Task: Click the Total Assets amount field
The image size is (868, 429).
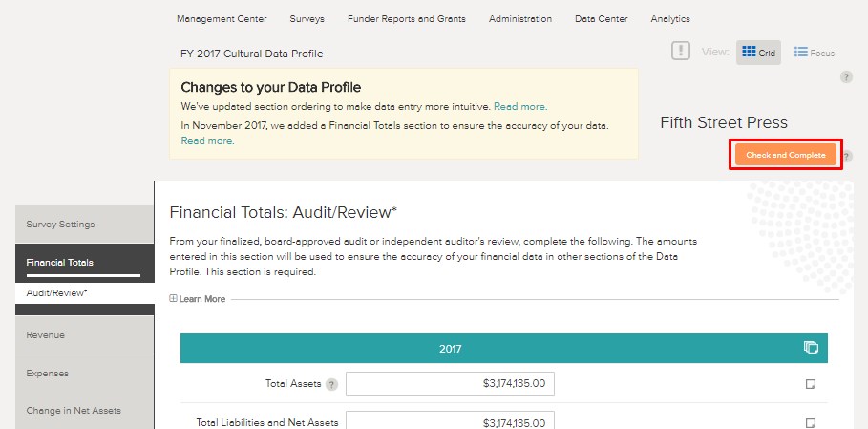Action: 450,384
